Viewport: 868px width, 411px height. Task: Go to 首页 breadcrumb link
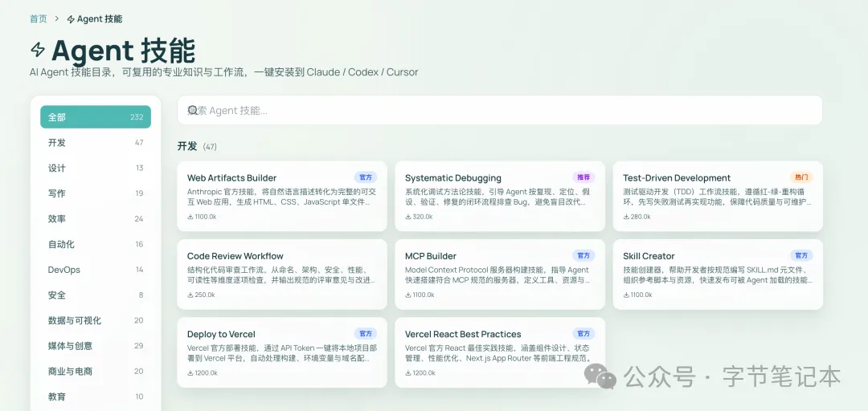click(39, 18)
